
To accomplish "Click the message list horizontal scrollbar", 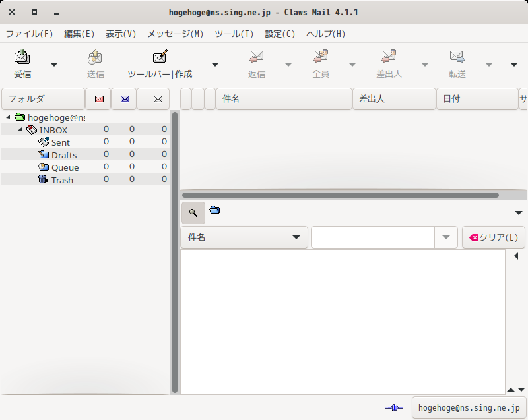I will (x=340, y=195).
